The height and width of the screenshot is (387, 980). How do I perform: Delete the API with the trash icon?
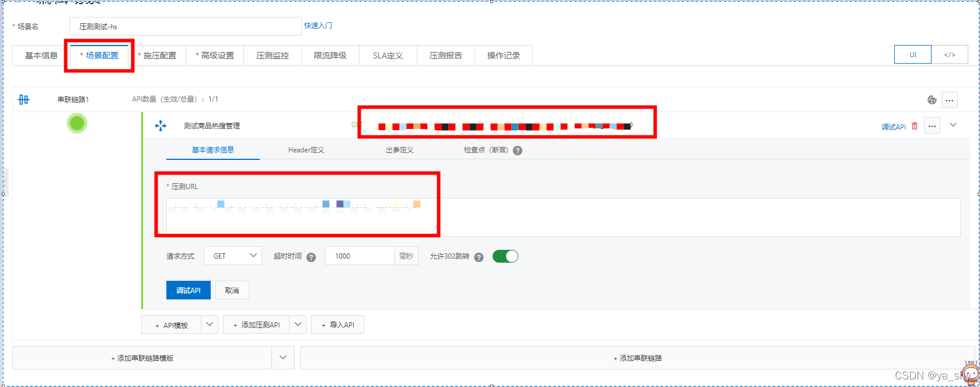(915, 126)
